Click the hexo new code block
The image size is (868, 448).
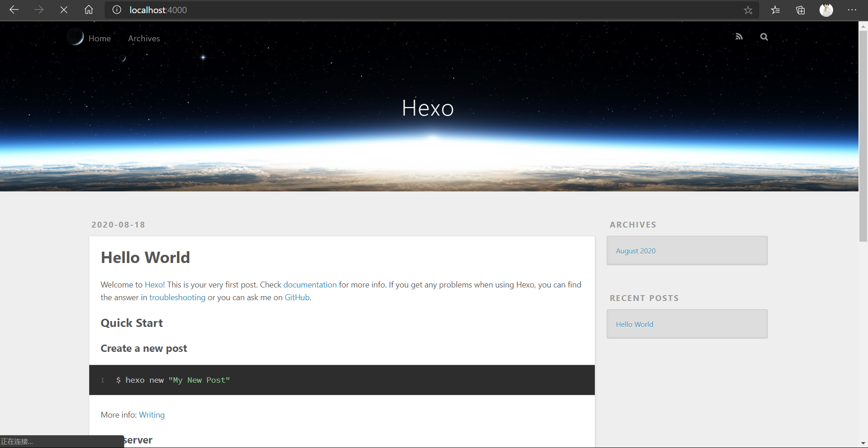[x=342, y=380]
